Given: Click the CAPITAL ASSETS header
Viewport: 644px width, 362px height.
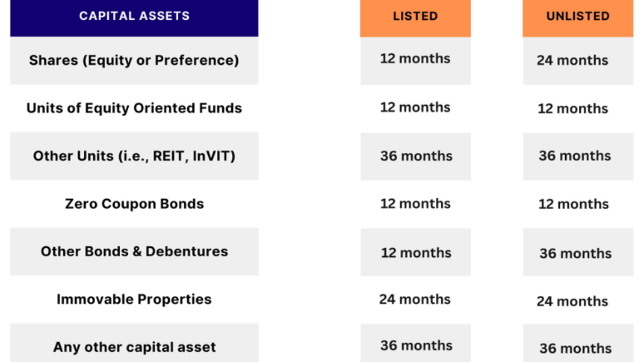Looking at the screenshot, I should point(134,16).
